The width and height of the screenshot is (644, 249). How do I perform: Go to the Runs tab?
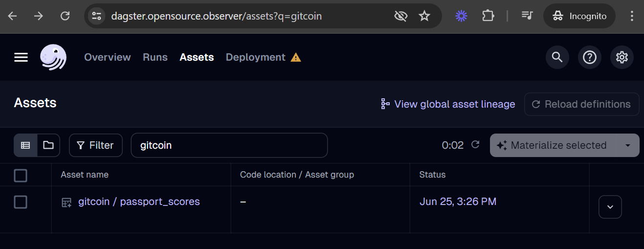(155, 57)
